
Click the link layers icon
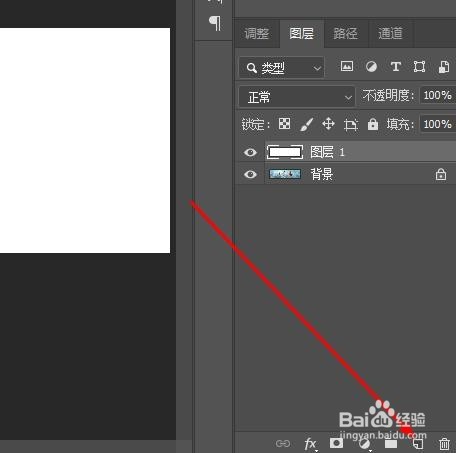click(x=283, y=444)
